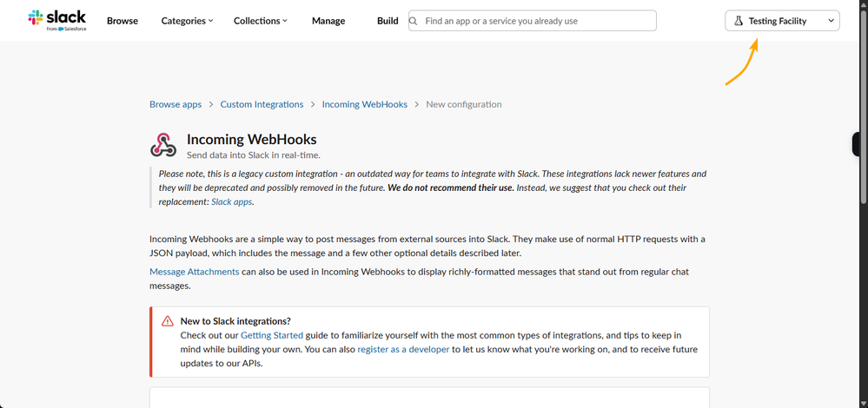Go to Incoming WebHooks breadcrumb

tap(364, 104)
